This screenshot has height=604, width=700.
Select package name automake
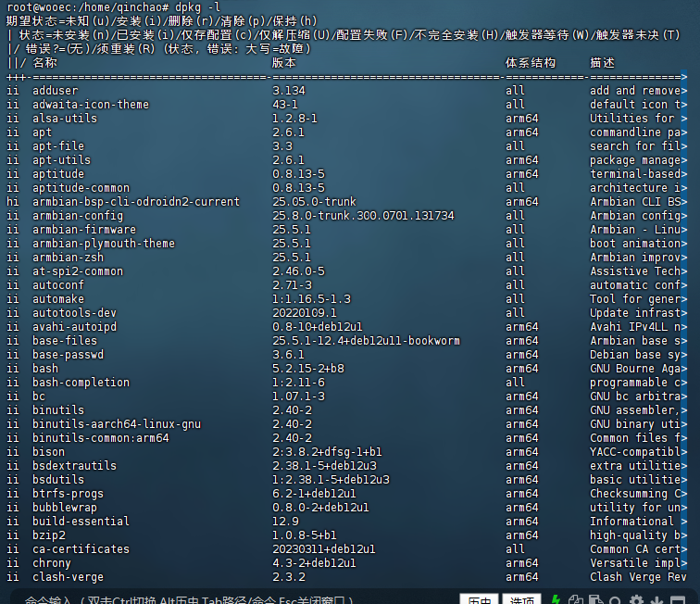58,299
